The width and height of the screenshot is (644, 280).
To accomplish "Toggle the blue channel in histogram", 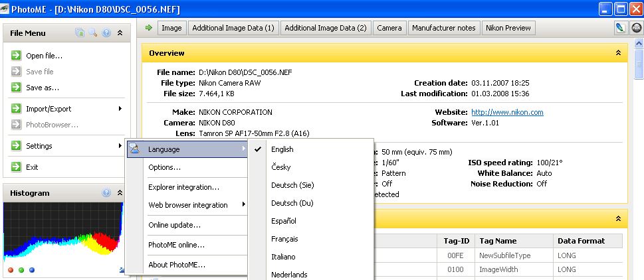I will click(x=32, y=270).
